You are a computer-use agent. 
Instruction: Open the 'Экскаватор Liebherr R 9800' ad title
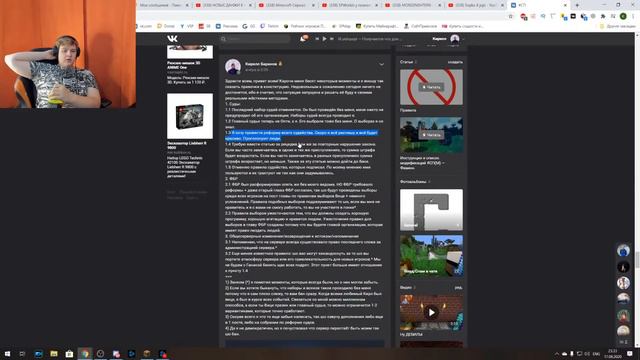click(x=187, y=145)
